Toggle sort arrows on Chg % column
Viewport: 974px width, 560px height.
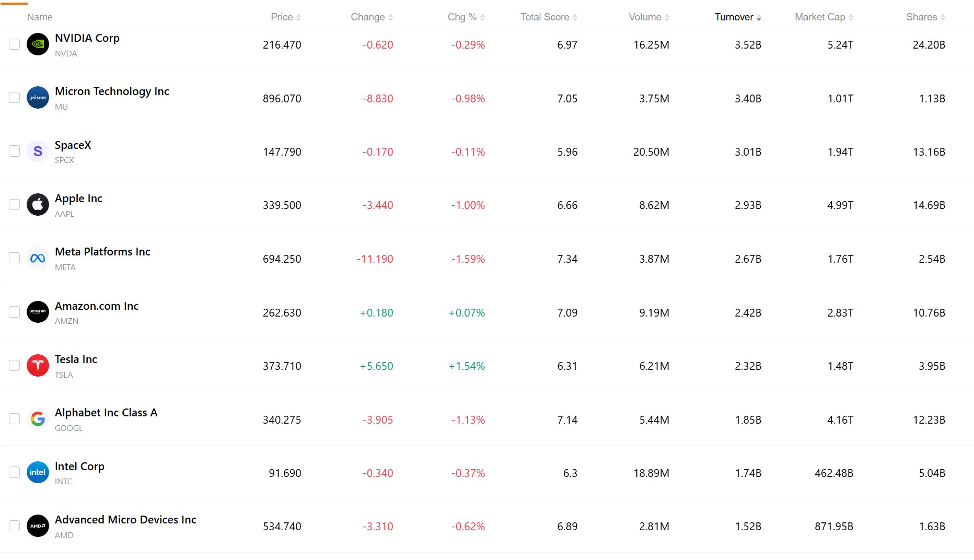(482, 17)
